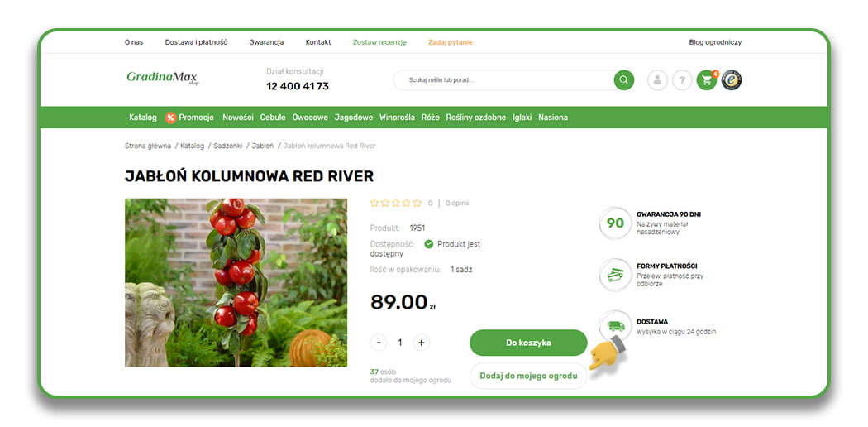
Task: Click the green search magnifier icon
Action: (624, 80)
